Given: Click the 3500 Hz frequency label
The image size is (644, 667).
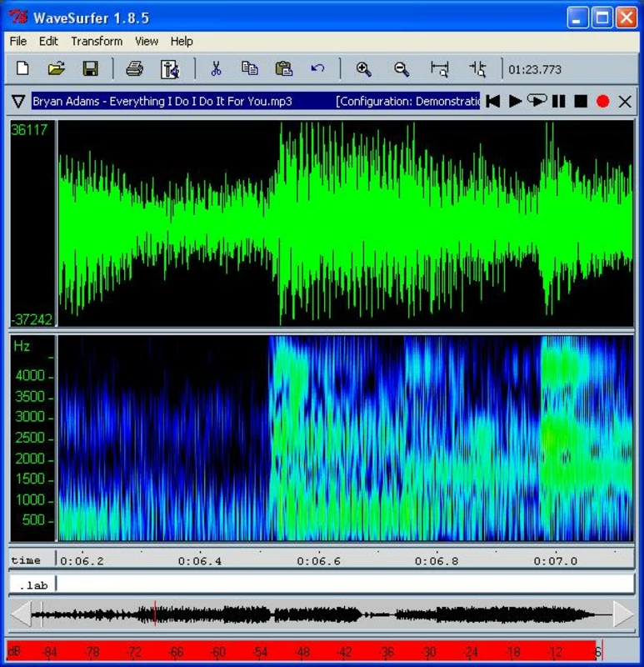Looking at the screenshot, I should 30,397.
